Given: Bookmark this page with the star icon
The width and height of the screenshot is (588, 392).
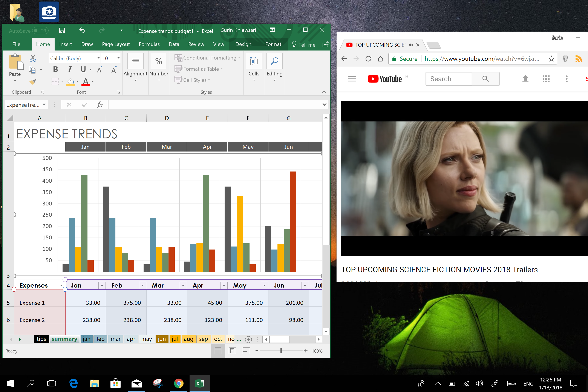Looking at the screenshot, I should tap(551, 59).
